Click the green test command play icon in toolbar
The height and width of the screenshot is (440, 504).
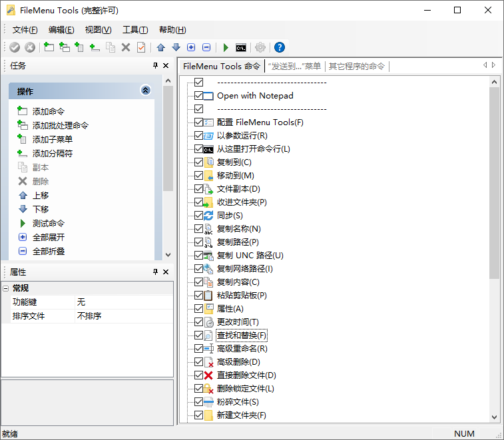point(226,47)
